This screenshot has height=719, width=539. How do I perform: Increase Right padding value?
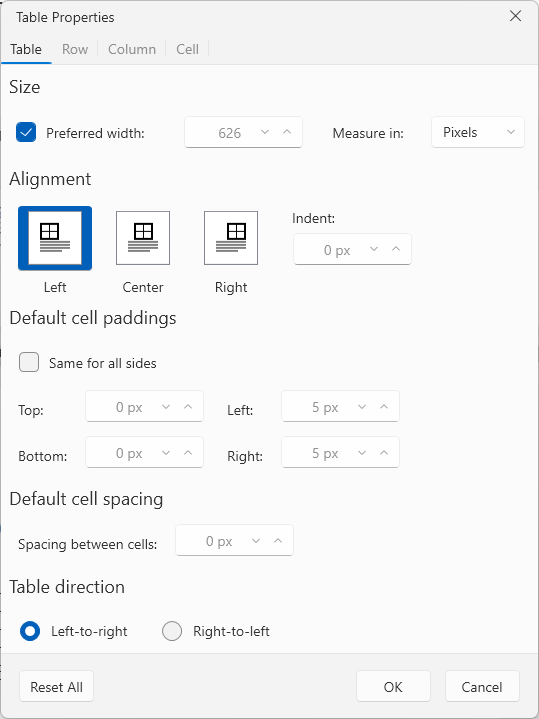[x=384, y=453]
